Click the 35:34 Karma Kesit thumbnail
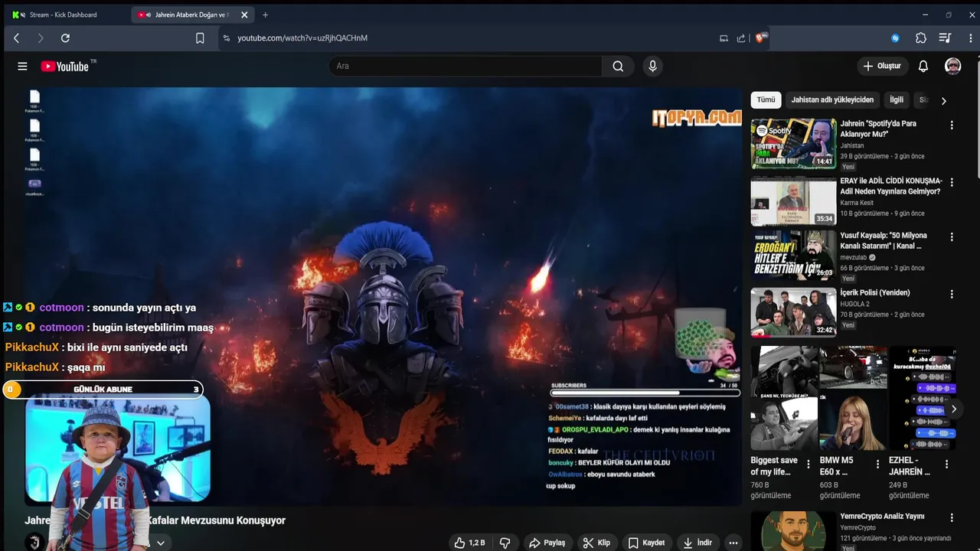 (x=793, y=201)
